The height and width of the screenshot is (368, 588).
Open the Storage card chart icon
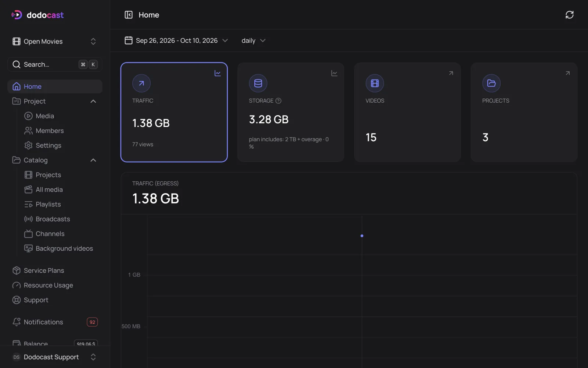pyautogui.click(x=334, y=73)
